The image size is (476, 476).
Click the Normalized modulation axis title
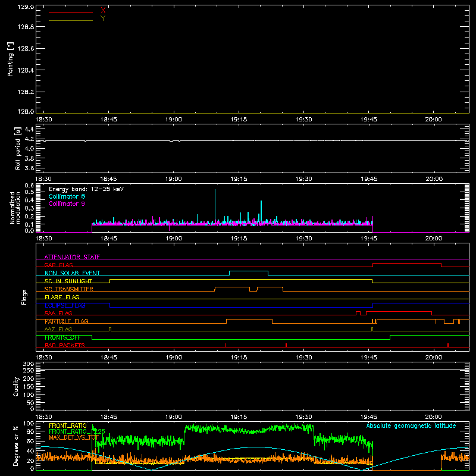pos(15,208)
